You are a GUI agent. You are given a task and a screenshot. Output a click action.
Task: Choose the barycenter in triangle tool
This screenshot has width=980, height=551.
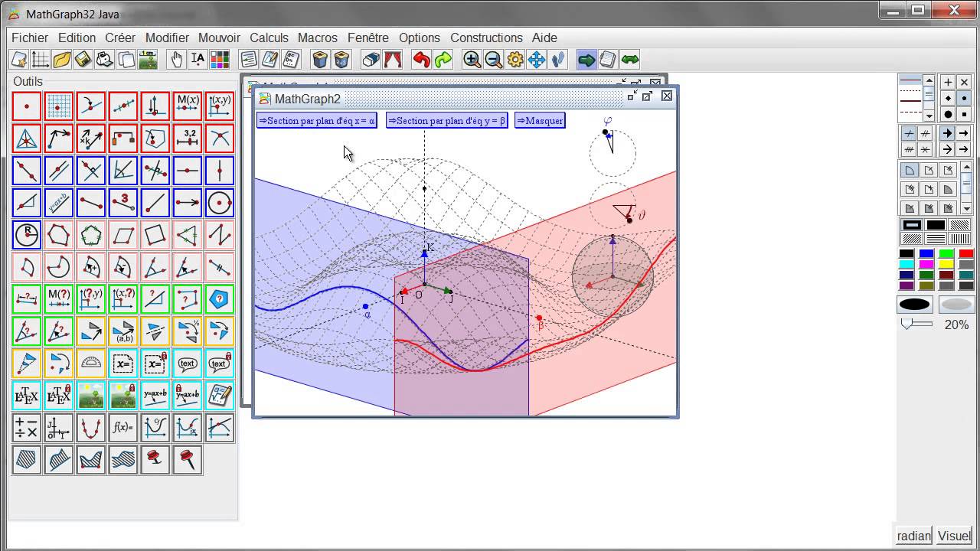(x=27, y=139)
